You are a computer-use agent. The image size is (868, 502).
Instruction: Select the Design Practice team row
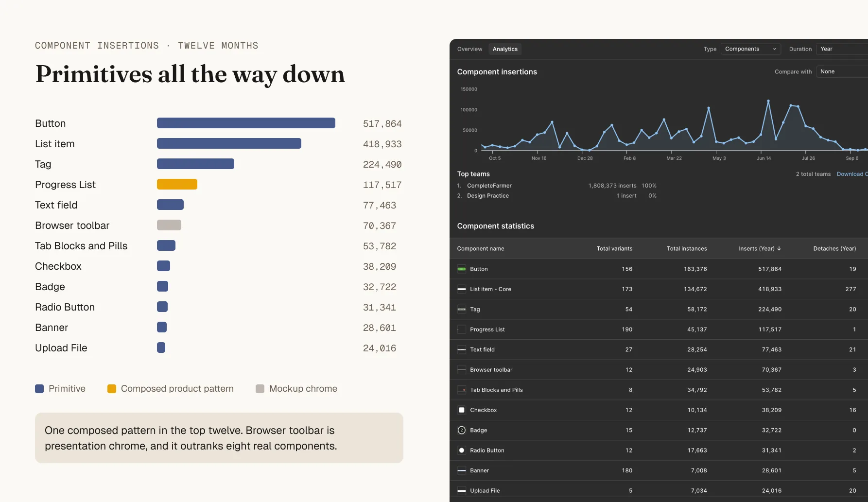tap(556, 196)
